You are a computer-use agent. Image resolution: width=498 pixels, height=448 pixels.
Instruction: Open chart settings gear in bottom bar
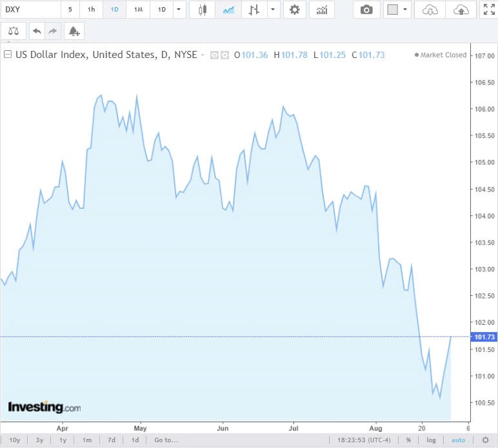[485, 440]
